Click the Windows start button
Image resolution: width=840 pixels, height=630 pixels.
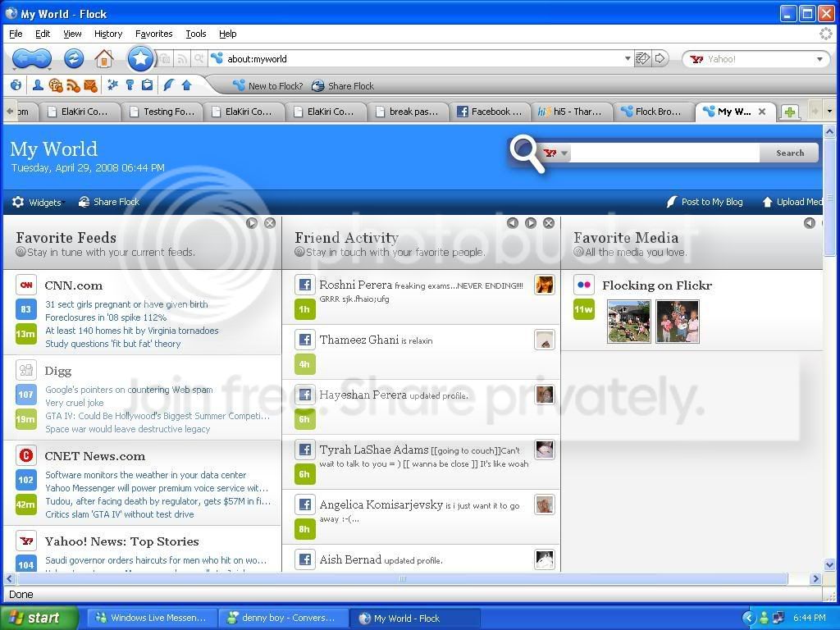coord(39,618)
